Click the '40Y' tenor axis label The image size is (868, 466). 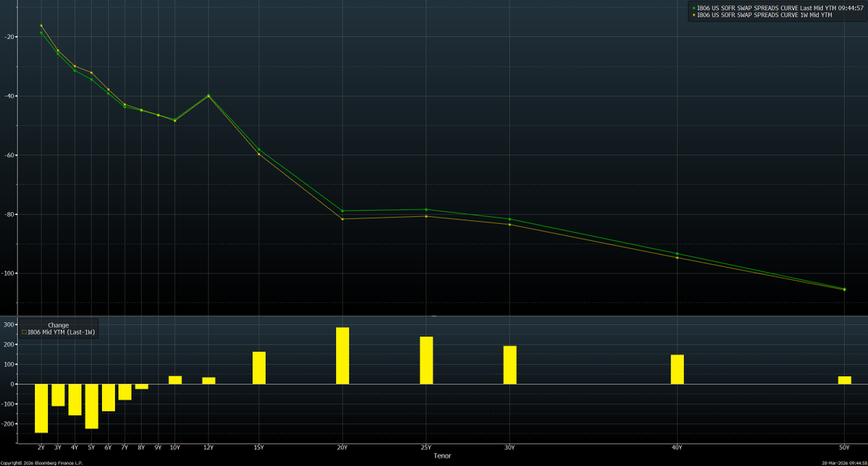click(677, 447)
